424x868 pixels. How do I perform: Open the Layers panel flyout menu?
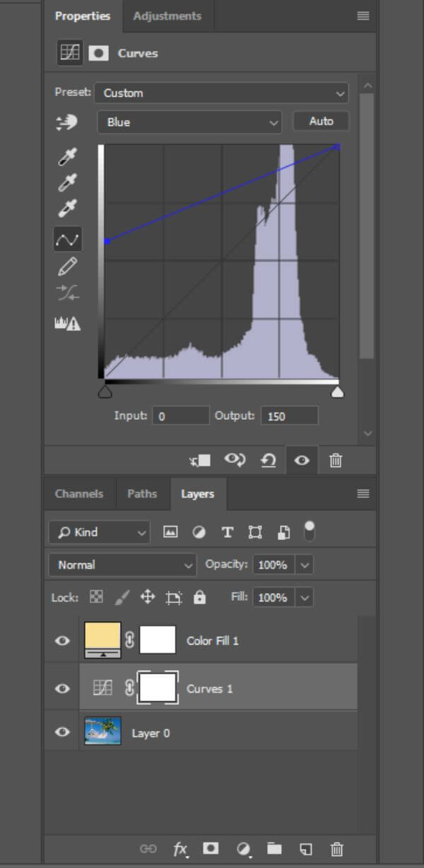click(363, 493)
